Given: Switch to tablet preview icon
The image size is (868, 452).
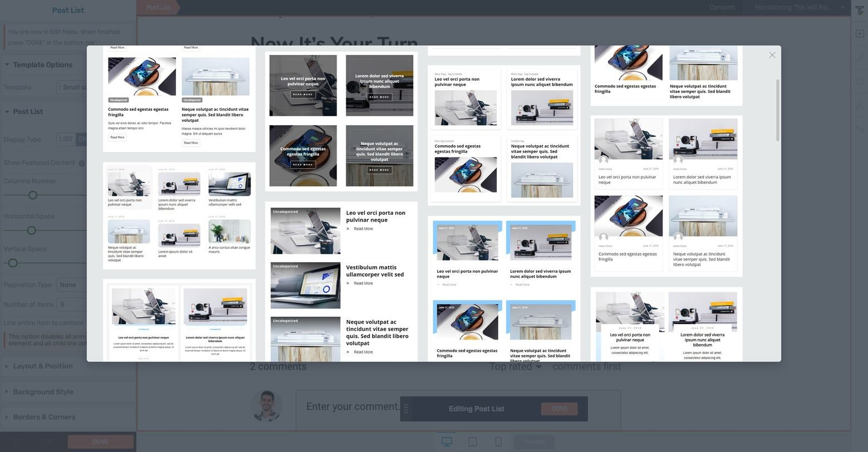Looking at the screenshot, I should click(472, 442).
